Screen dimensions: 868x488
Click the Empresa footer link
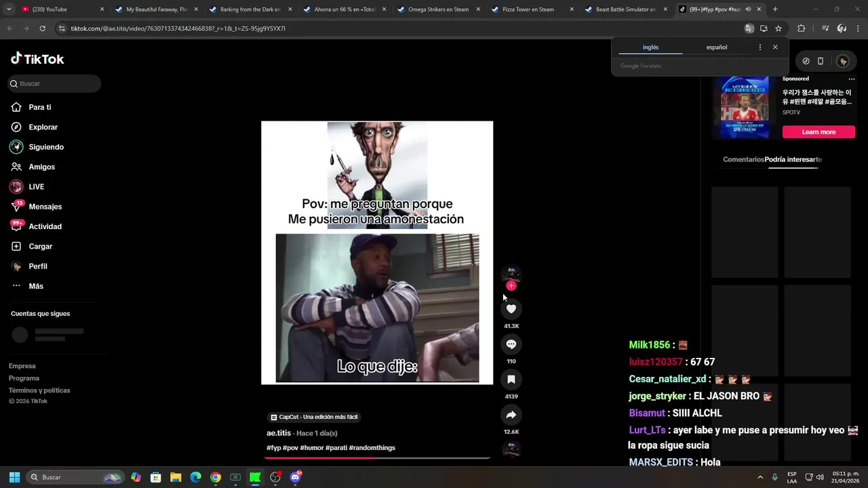[x=22, y=366]
